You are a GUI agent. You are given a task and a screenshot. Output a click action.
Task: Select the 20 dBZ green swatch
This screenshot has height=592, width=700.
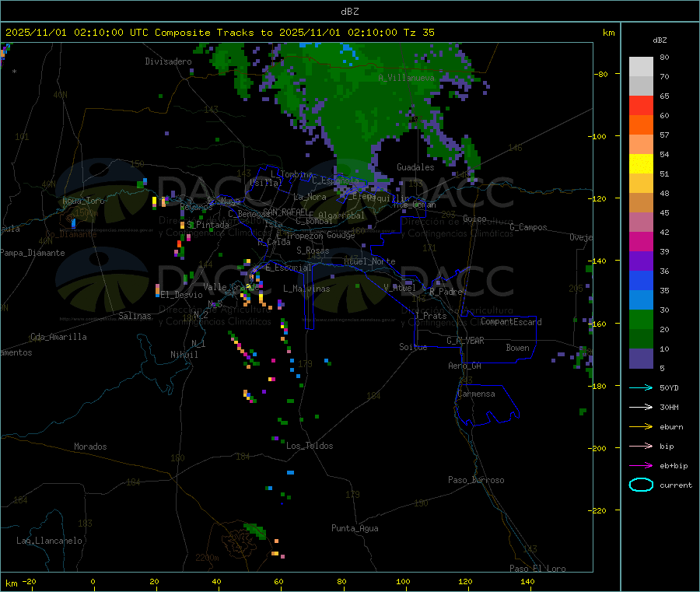tap(641, 319)
